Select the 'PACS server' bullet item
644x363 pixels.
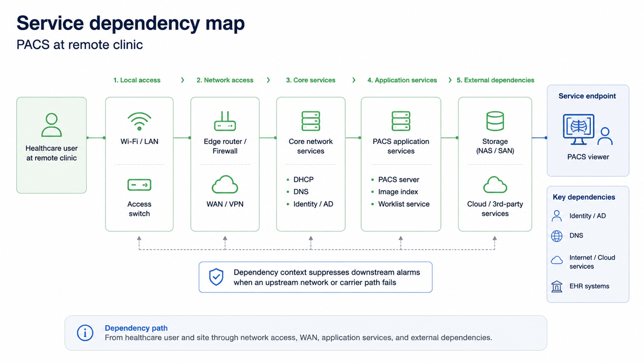[x=398, y=180]
